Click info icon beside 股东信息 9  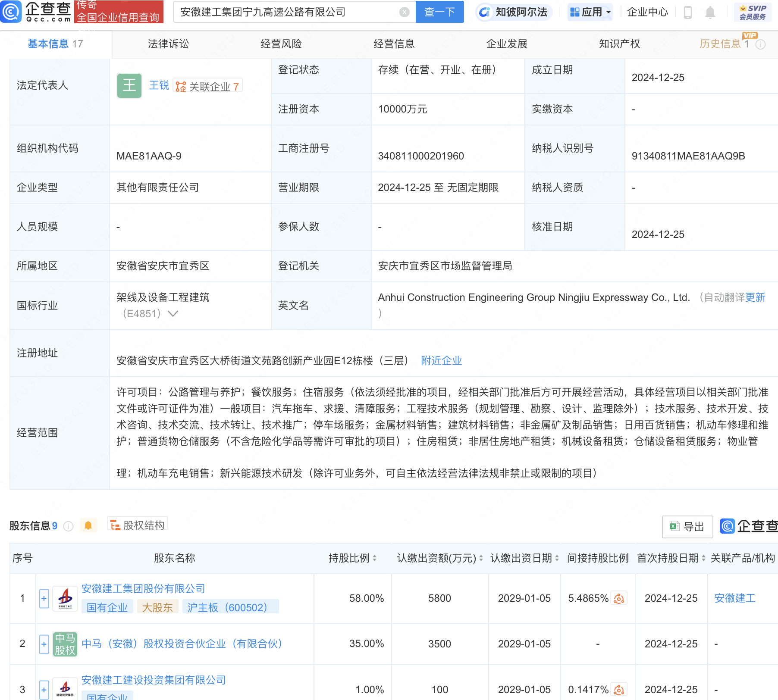(x=68, y=526)
